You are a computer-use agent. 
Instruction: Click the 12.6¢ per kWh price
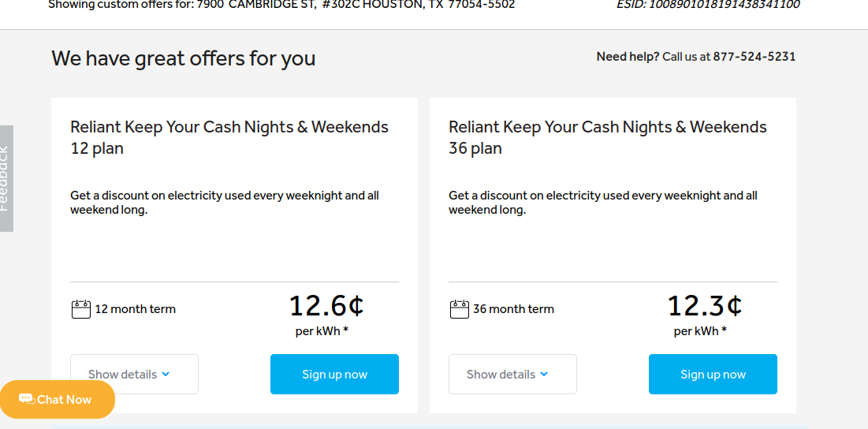tap(326, 314)
